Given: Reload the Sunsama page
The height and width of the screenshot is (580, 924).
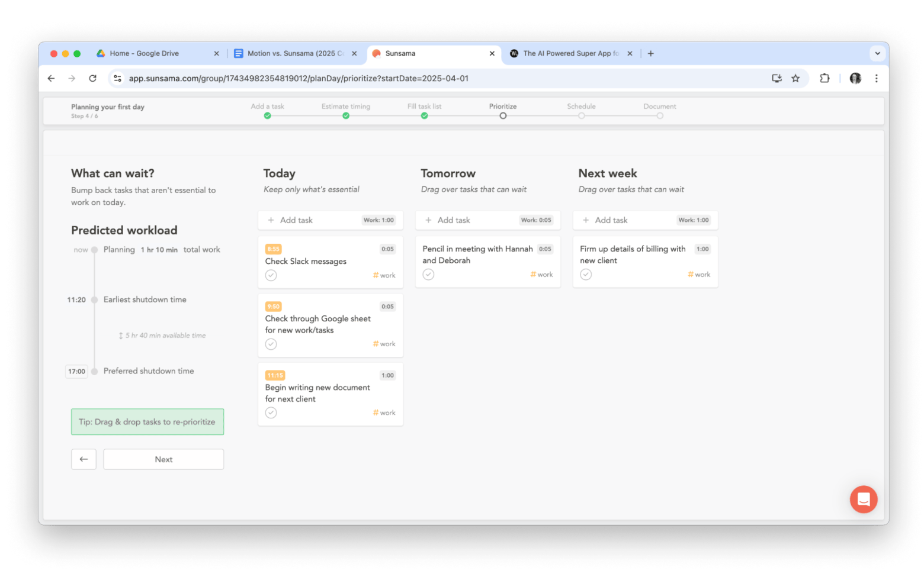Looking at the screenshot, I should 92,78.
